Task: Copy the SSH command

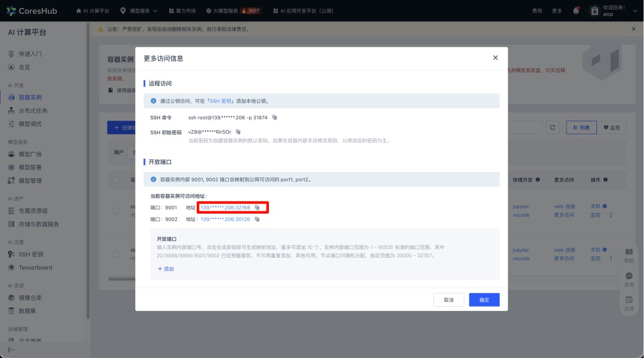Action: [x=275, y=118]
